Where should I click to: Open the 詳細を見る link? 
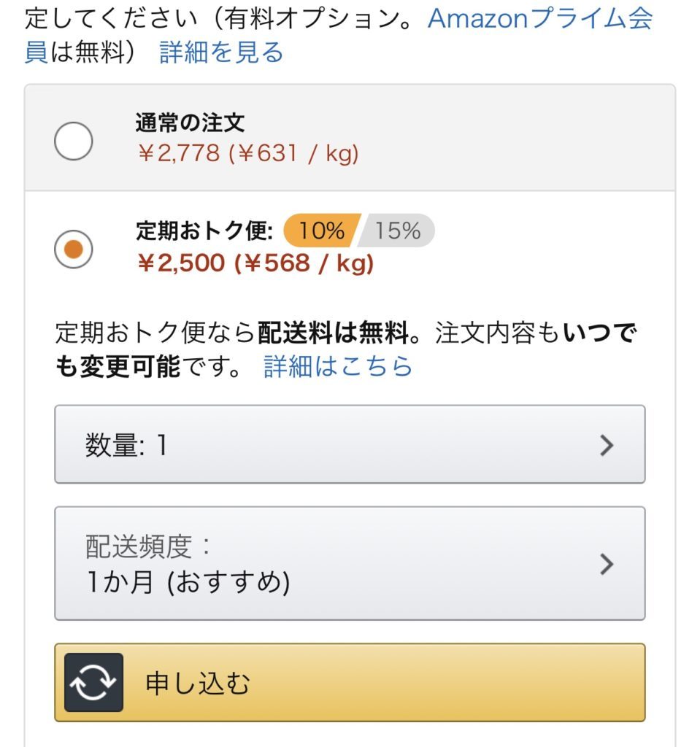pyautogui.click(x=221, y=52)
